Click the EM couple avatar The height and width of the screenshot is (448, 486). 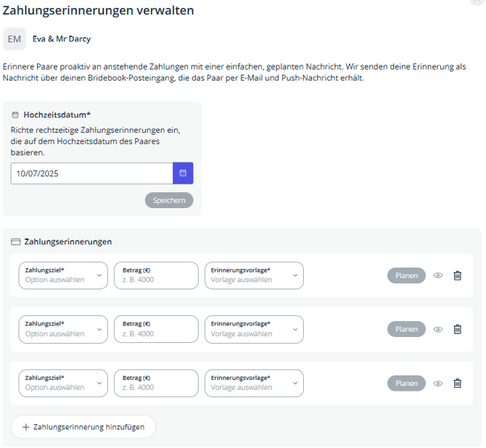15,39
